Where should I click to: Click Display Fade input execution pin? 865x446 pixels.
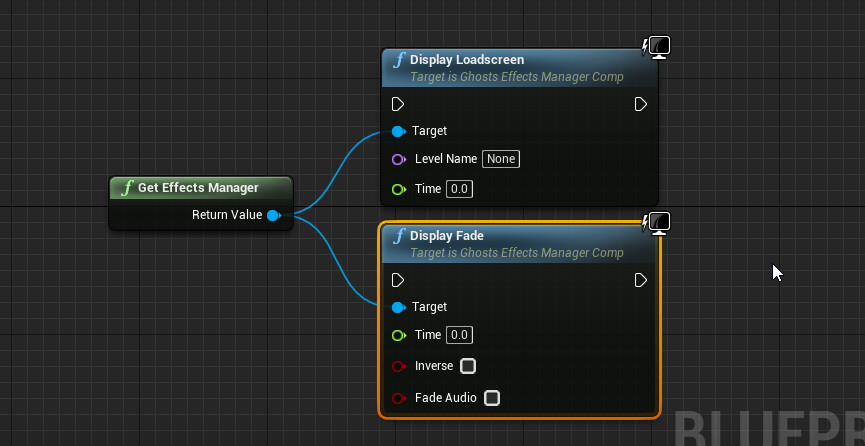point(398,280)
